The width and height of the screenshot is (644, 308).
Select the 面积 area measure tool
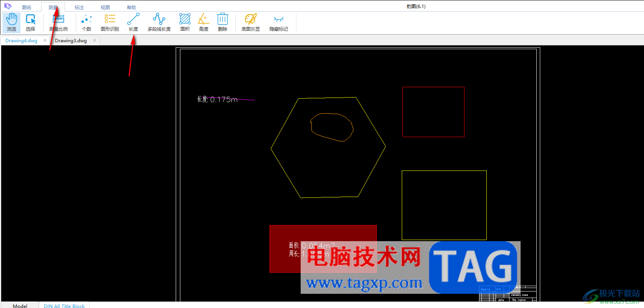(185, 22)
